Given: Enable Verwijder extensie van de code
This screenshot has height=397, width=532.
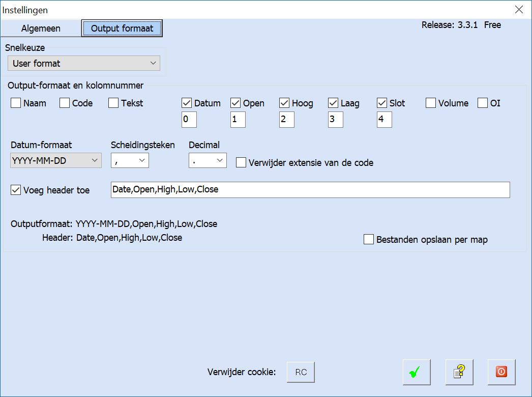Looking at the screenshot, I should tap(242, 163).
